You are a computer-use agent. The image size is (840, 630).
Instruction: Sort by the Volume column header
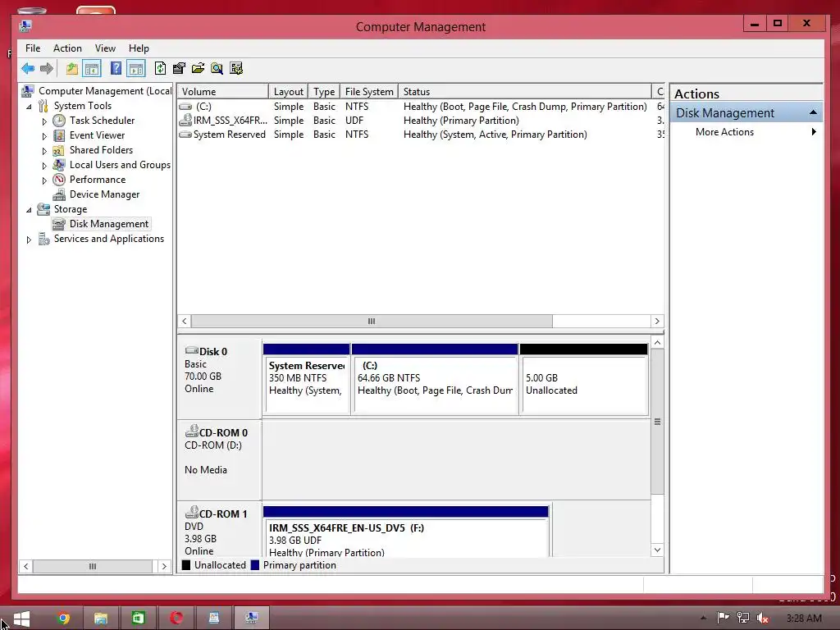223,92
